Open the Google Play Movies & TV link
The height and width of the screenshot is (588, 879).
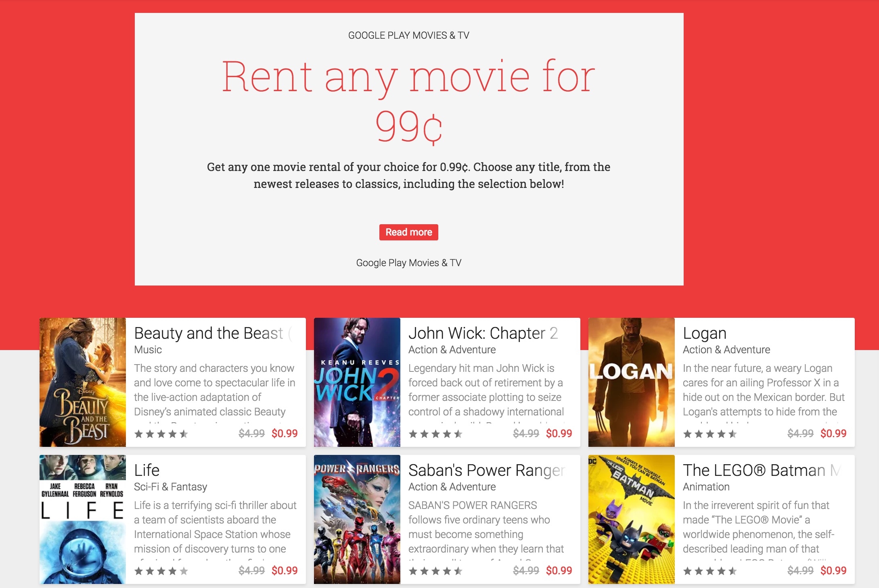coord(408,263)
